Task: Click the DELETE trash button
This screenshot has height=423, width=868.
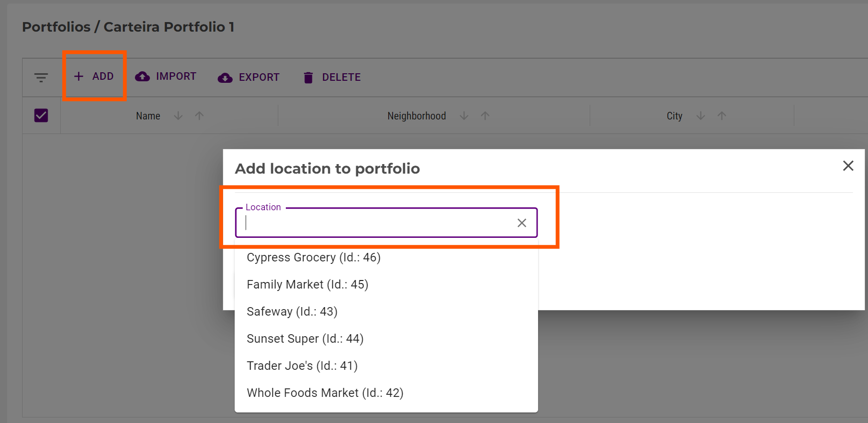Action: pyautogui.click(x=332, y=77)
